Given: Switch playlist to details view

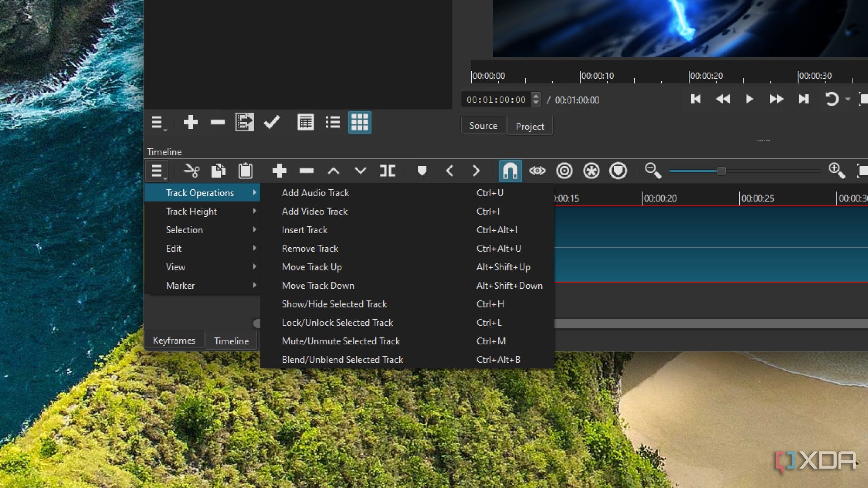Looking at the screenshot, I should coord(306,122).
